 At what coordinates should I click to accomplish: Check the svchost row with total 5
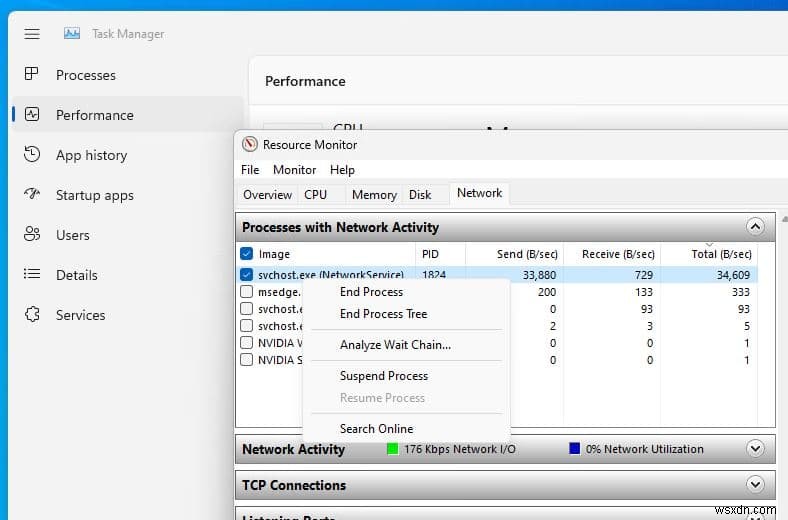[246, 326]
